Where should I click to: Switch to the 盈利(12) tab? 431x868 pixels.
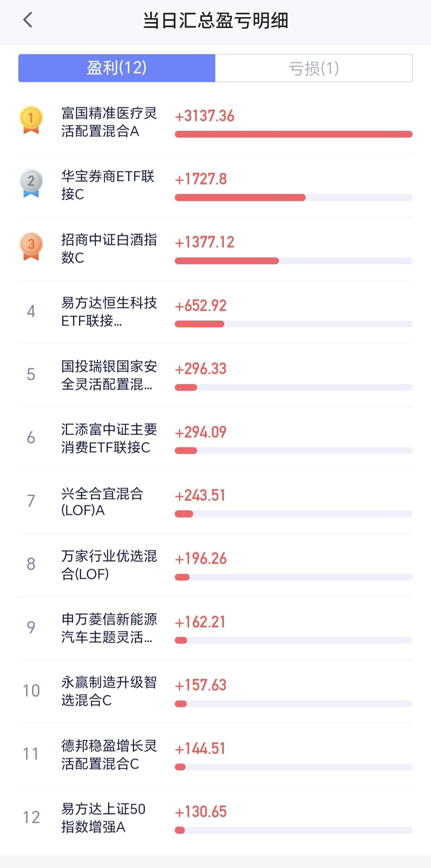[117, 68]
